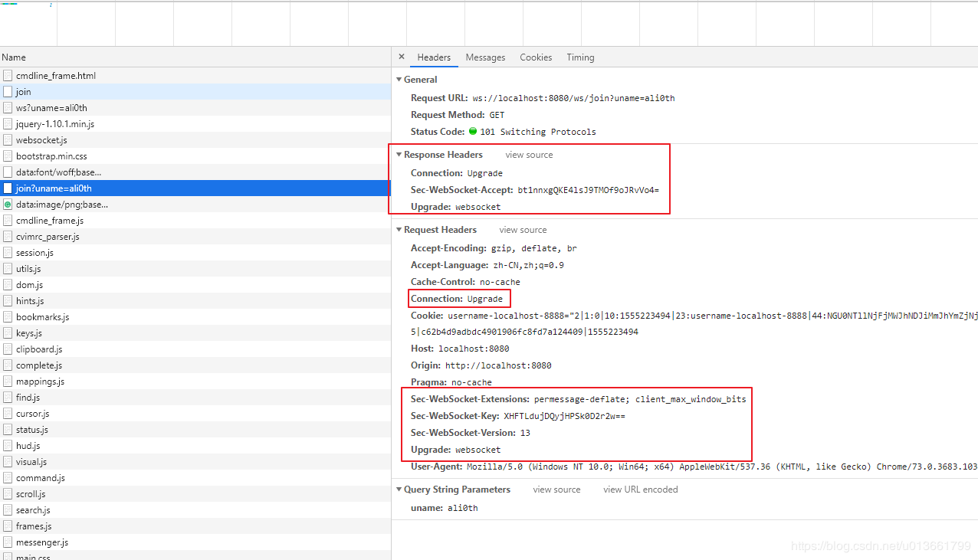This screenshot has width=978, height=560.
Task: Select bootstrap.min.css request
Action: pos(195,156)
